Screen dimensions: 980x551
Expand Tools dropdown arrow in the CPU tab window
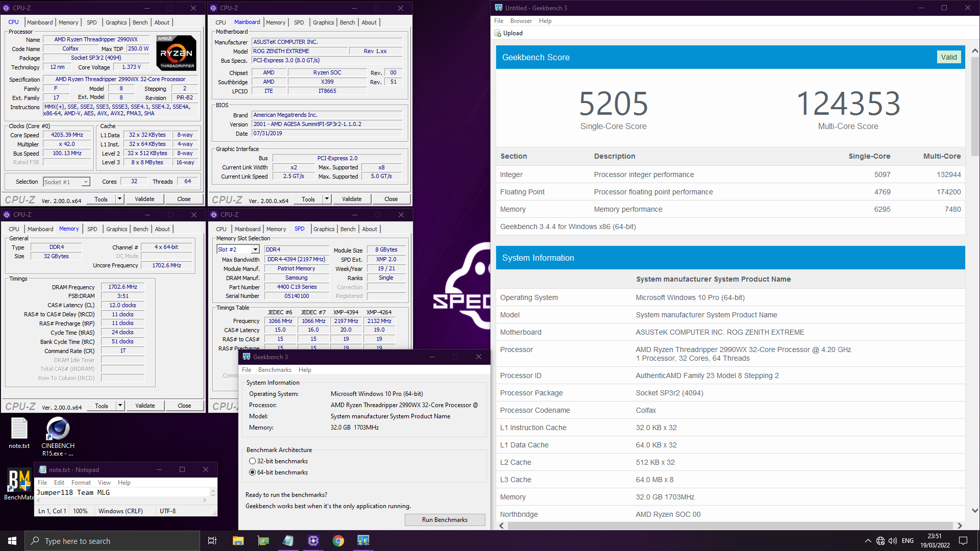(120, 199)
